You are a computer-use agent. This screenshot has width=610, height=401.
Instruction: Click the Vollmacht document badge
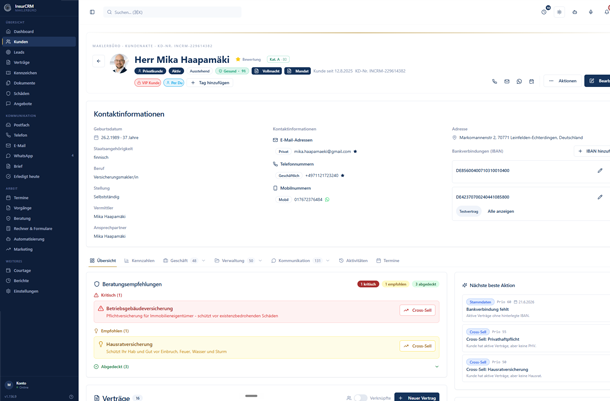[x=266, y=71]
